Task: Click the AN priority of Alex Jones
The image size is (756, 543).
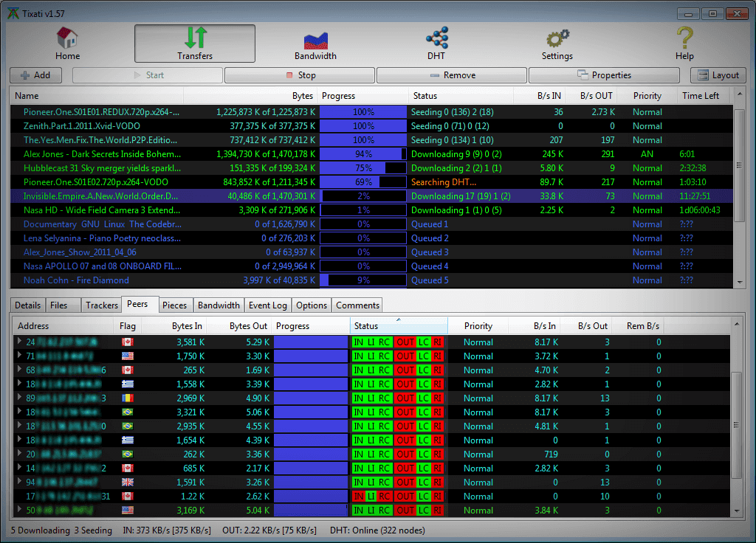Action: [x=647, y=154]
